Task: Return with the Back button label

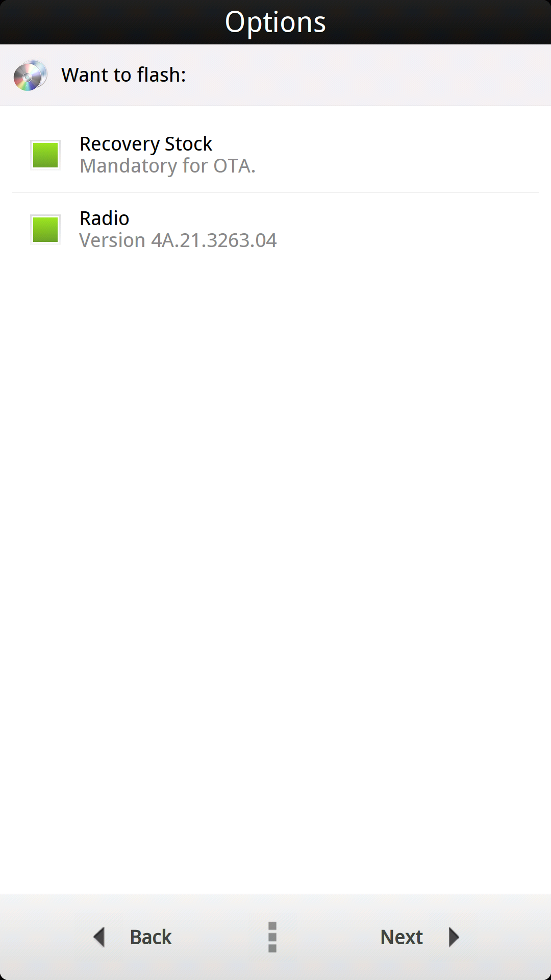Action: [151, 937]
